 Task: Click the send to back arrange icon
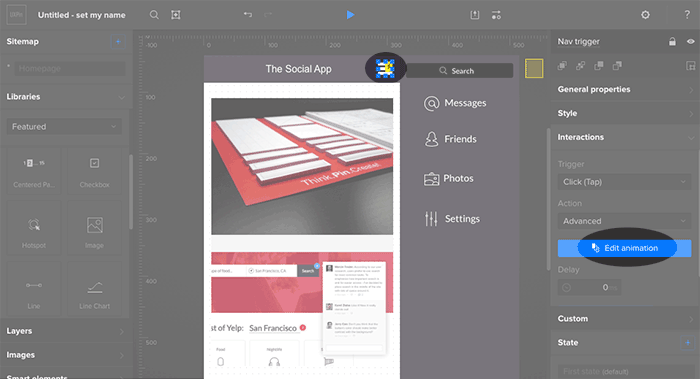click(x=617, y=66)
